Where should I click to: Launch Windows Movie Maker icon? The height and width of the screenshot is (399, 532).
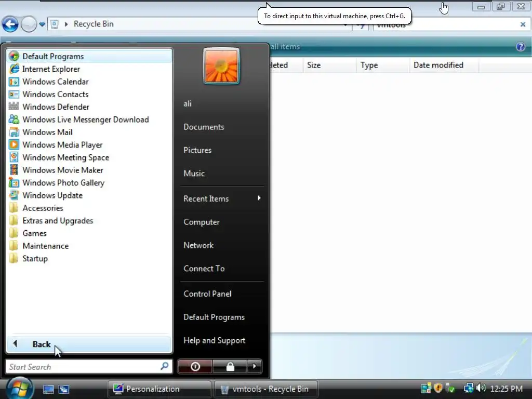click(x=14, y=170)
